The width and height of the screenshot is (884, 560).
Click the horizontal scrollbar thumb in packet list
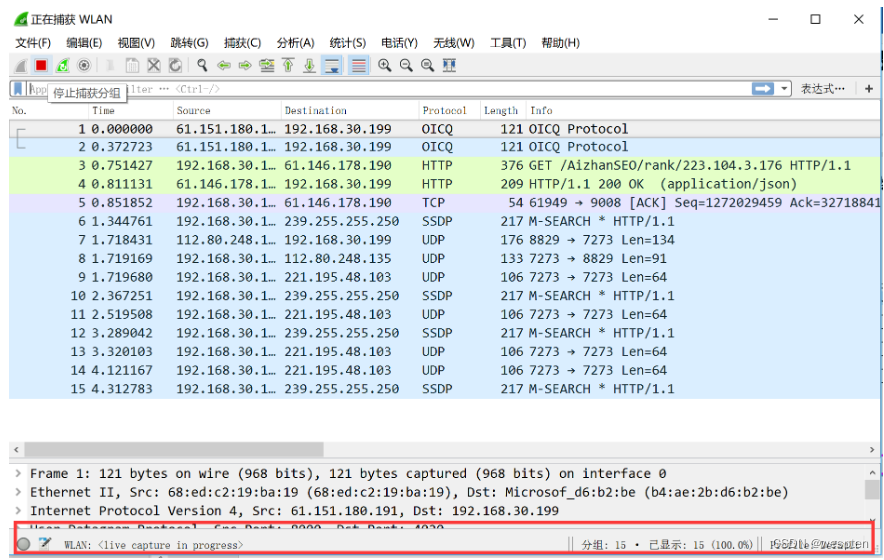pos(174,449)
